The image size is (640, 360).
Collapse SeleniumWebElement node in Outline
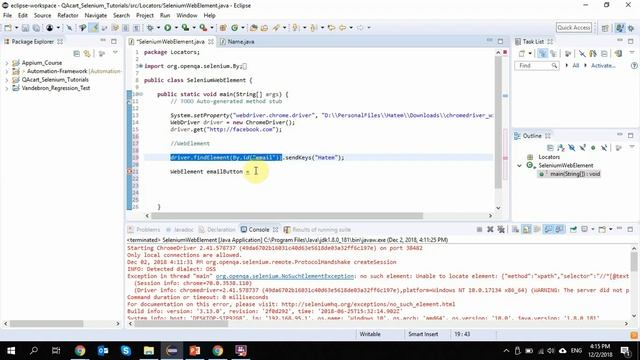520,166
